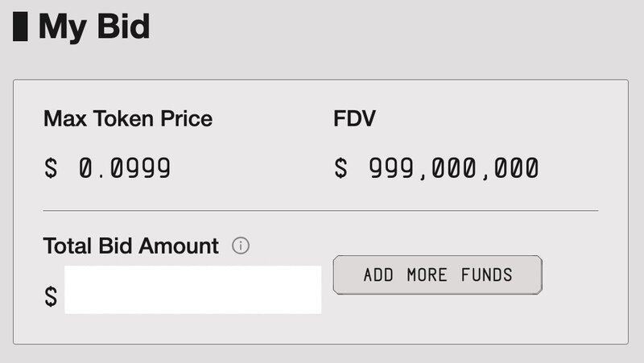
Task: Click the dollar sign next to 0.0999
Action: pyautogui.click(x=51, y=168)
